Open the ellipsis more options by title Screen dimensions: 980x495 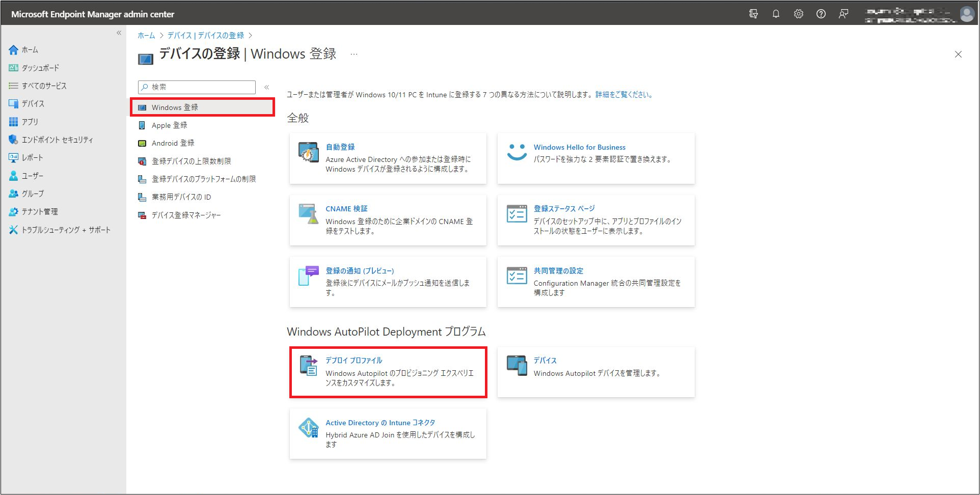[354, 54]
